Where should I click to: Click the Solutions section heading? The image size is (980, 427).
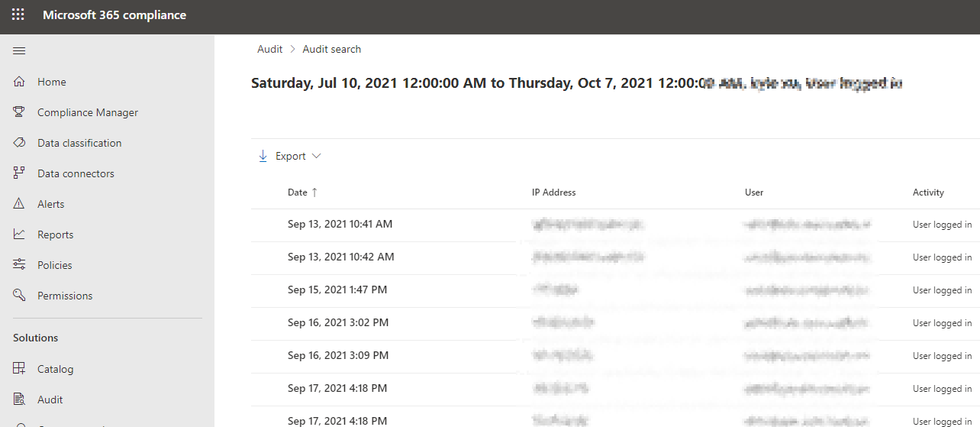coord(36,338)
